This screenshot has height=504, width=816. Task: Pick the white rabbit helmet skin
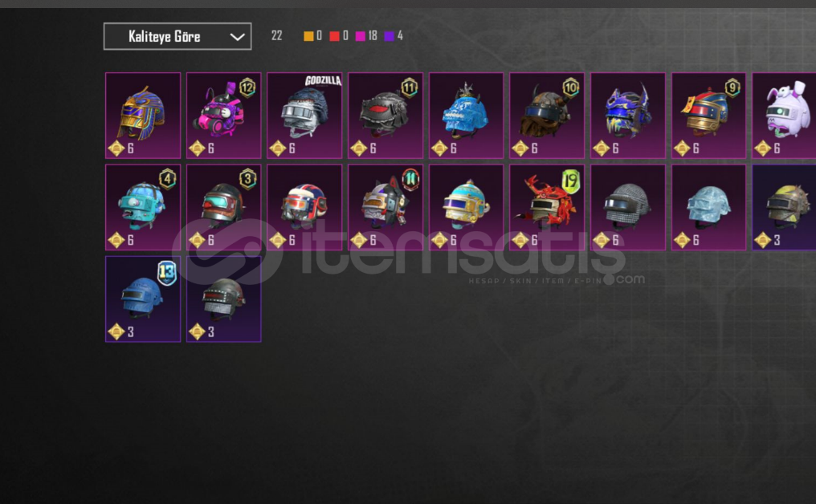[x=784, y=116]
